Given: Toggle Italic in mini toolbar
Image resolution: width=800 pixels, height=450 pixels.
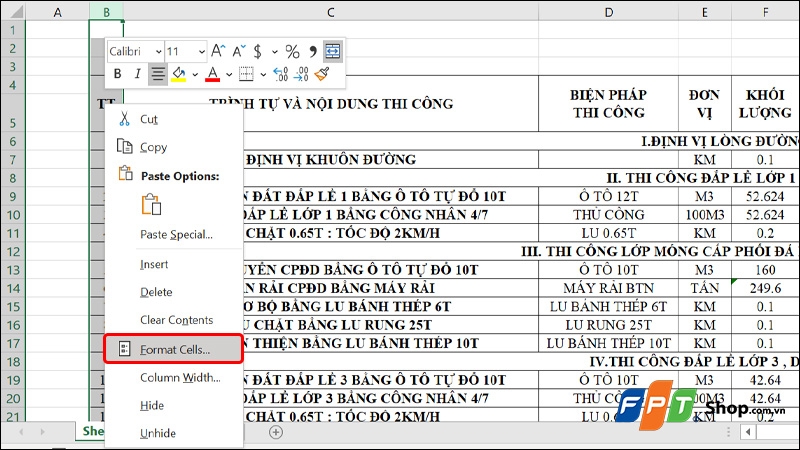Looking at the screenshot, I should pos(137,74).
